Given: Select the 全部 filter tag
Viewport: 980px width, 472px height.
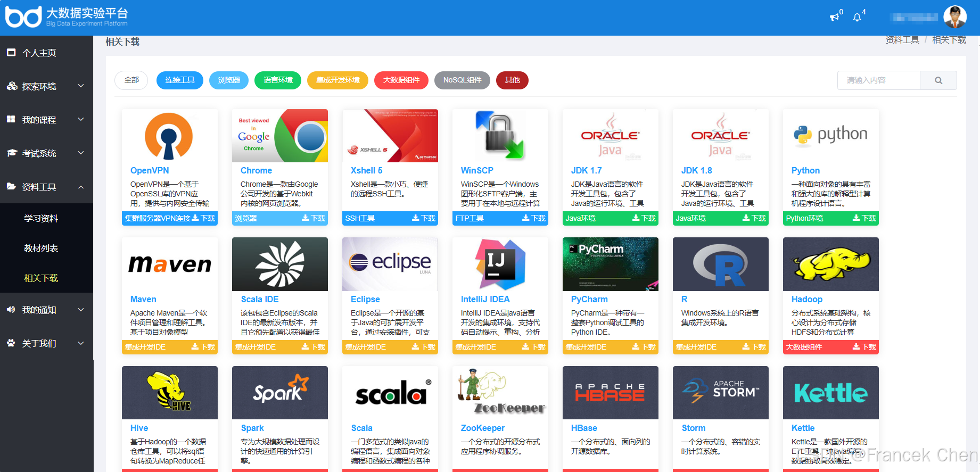Looking at the screenshot, I should 131,80.
